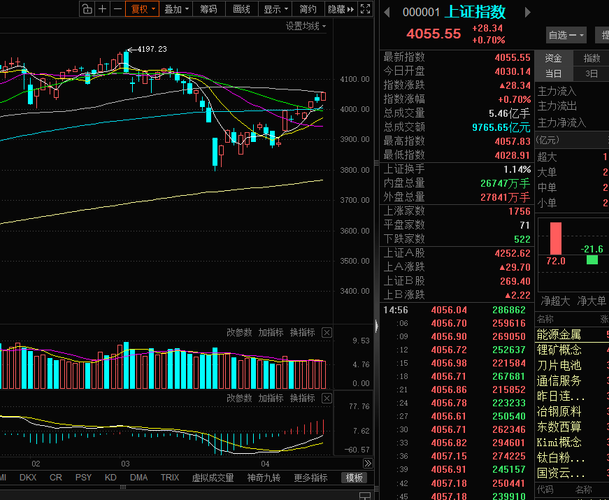Click the 4055.55 latest price header

point(433,34)
